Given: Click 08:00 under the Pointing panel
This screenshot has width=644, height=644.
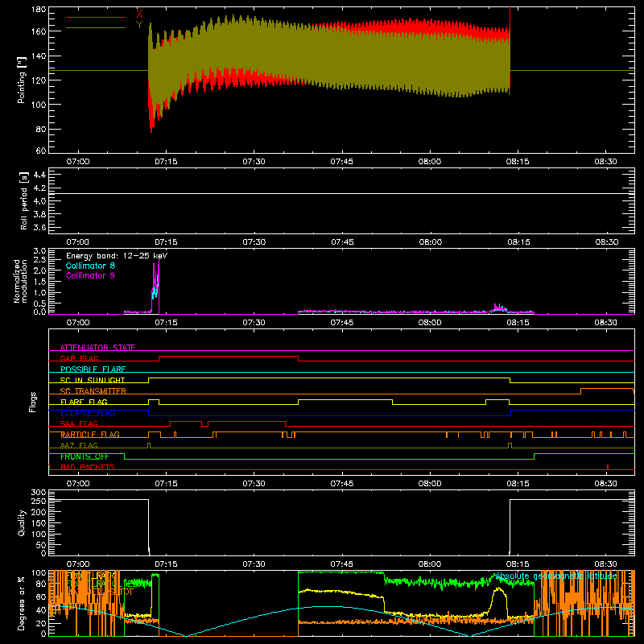Looking at the screenshot, I should 430,162.
